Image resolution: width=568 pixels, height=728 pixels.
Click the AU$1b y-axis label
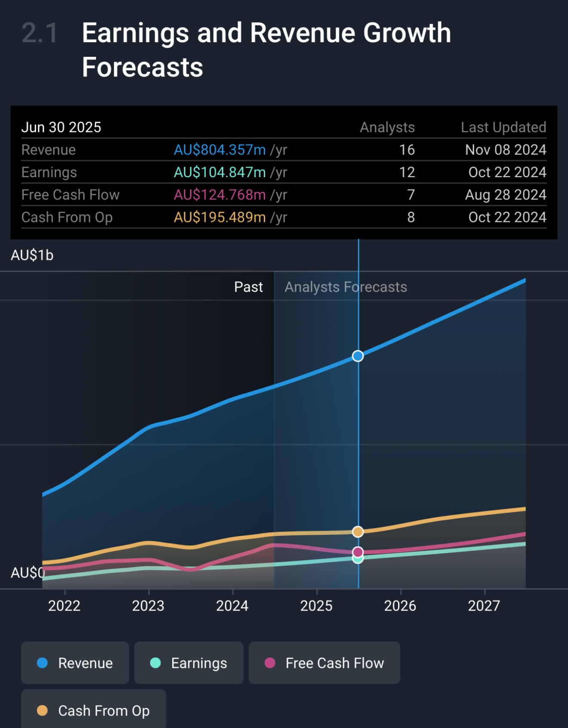click(32, 255)
